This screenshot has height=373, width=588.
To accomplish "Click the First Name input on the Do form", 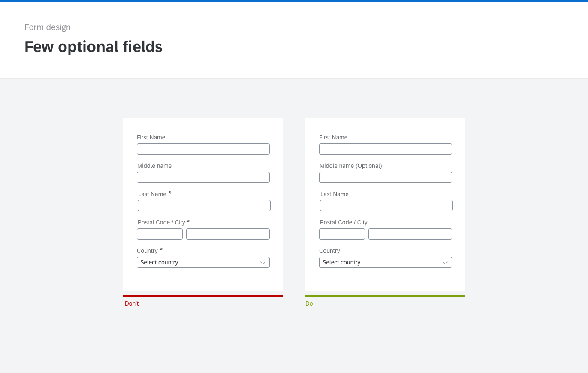I will (385, 149).
